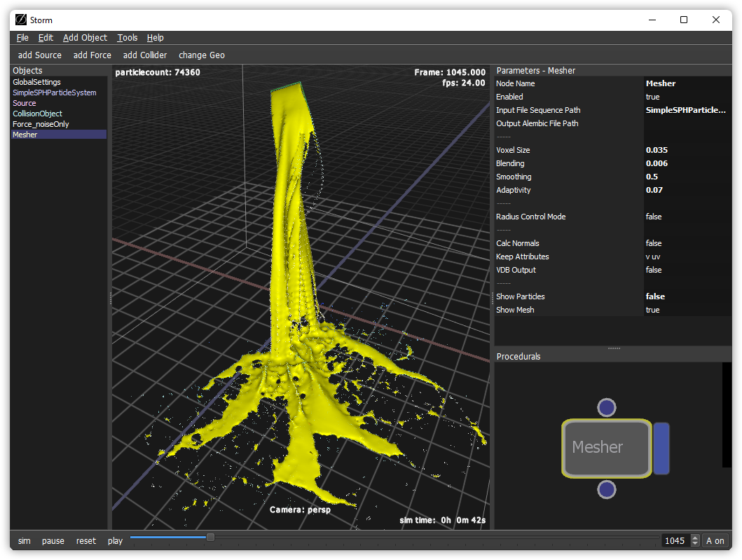Click the top connector circle on Mesher node
Image resolution: width=742 pixels, height=560 pixels.
[x=607, y=407]
